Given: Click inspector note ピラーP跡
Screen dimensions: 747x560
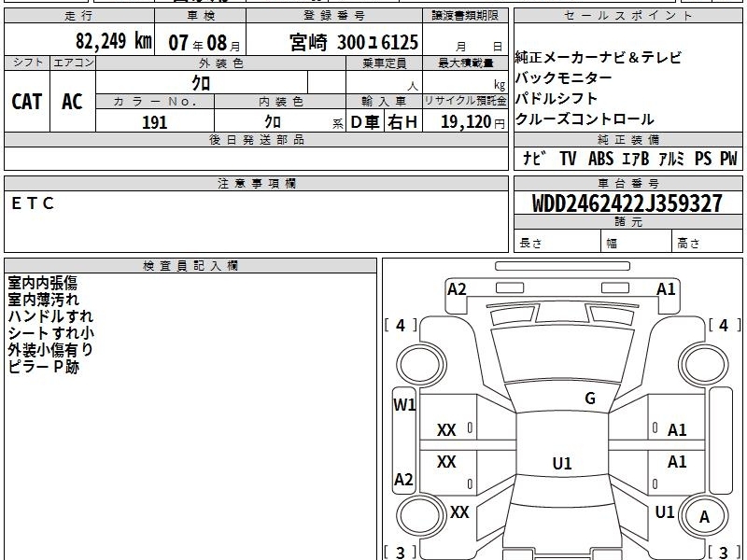Looking at the screenshot, I should [x=43, y=367].
